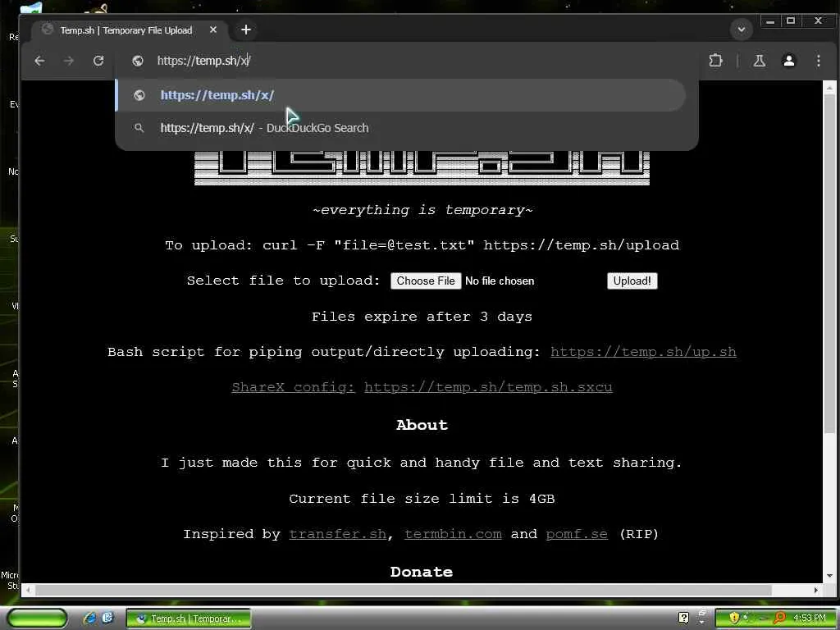
Task: Open the transfer.sh link
Action: [x=337, y=534]
